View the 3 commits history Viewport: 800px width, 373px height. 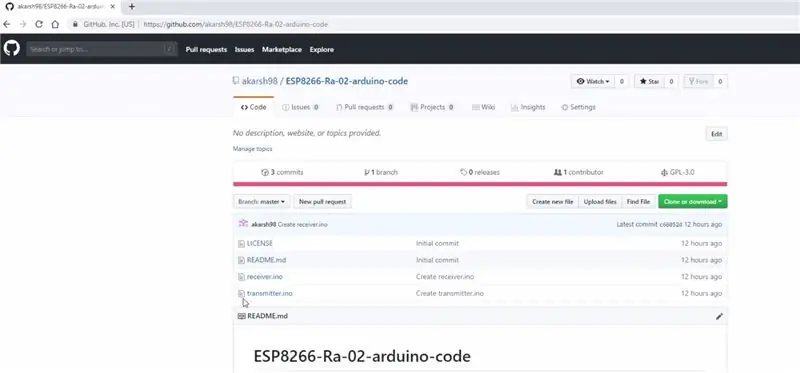coord(282,172)
